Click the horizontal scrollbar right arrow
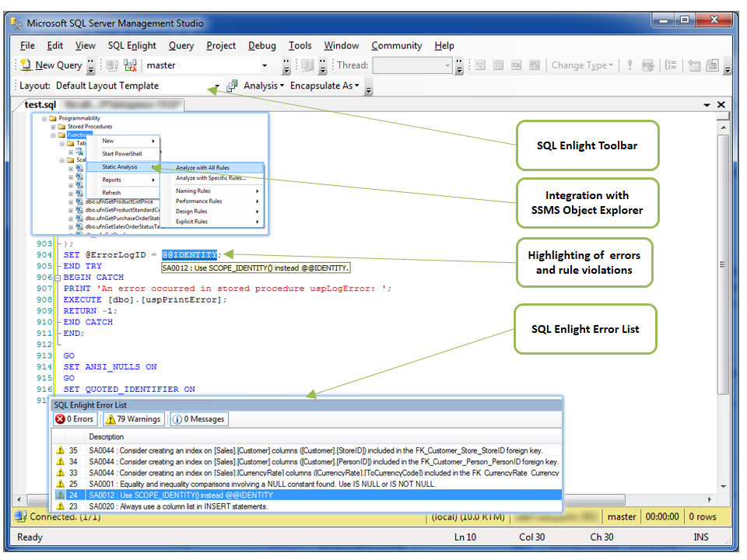 pyautogui.click(x=710, y=499)
